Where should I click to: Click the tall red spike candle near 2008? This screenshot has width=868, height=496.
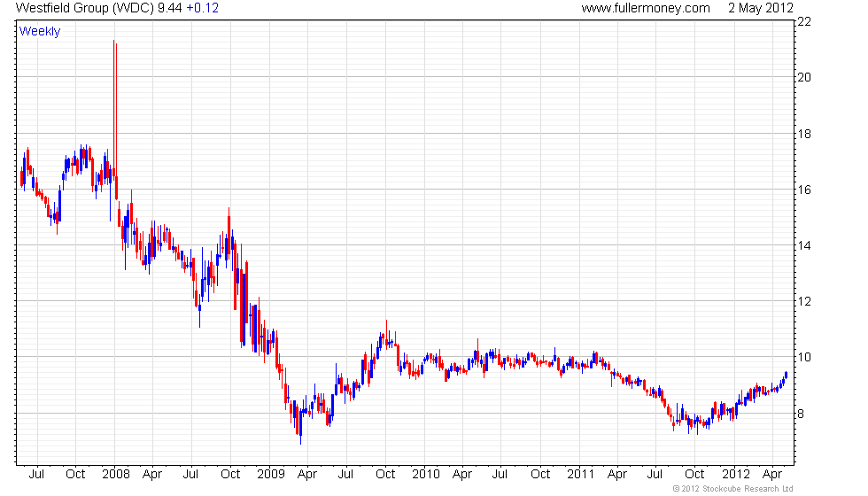click(x=115, y=111)
